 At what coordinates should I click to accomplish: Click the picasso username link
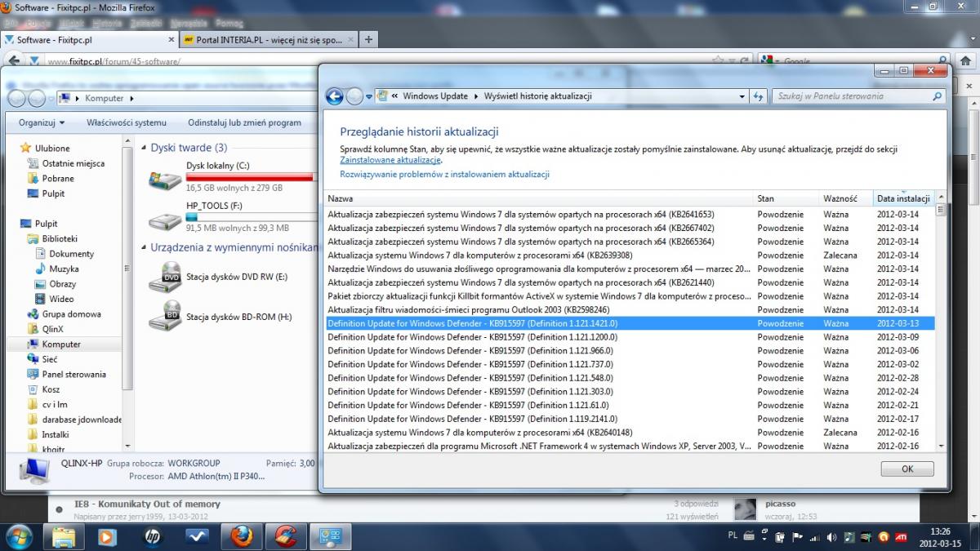pyautogui.click(x=780, y=504)
